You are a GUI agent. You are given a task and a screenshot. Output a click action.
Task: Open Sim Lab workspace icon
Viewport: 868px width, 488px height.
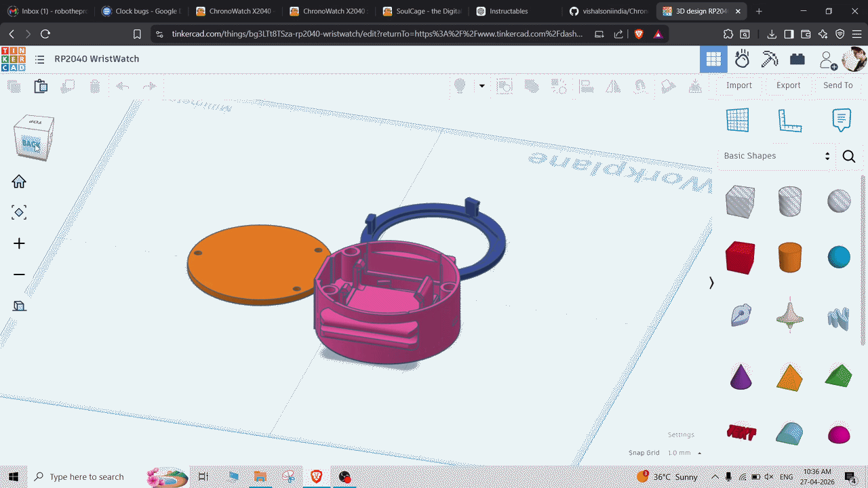(742, 60)
